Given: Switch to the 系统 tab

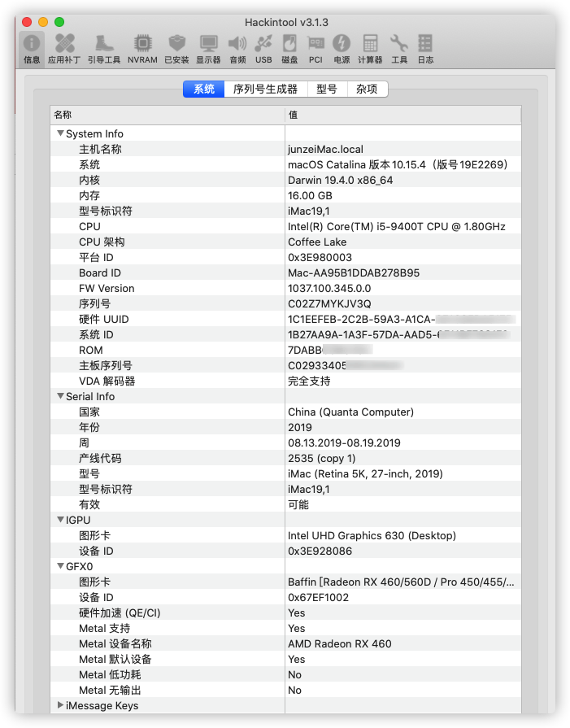Looking at the screenshot, I should [204, 89].
